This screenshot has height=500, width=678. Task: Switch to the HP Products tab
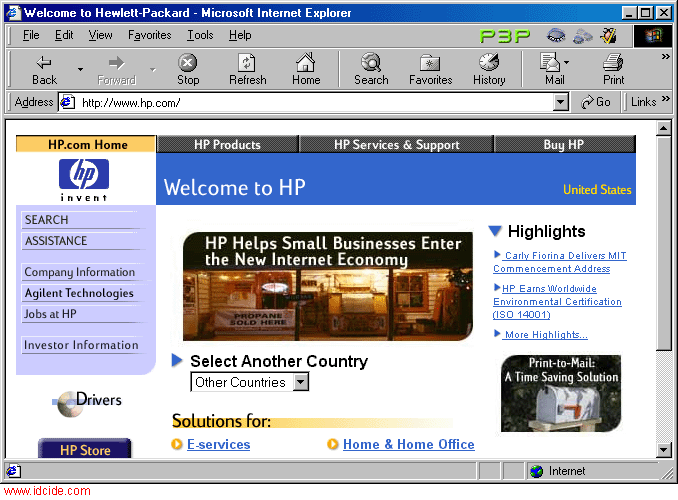pyautogui.click(x=227, y=145)
